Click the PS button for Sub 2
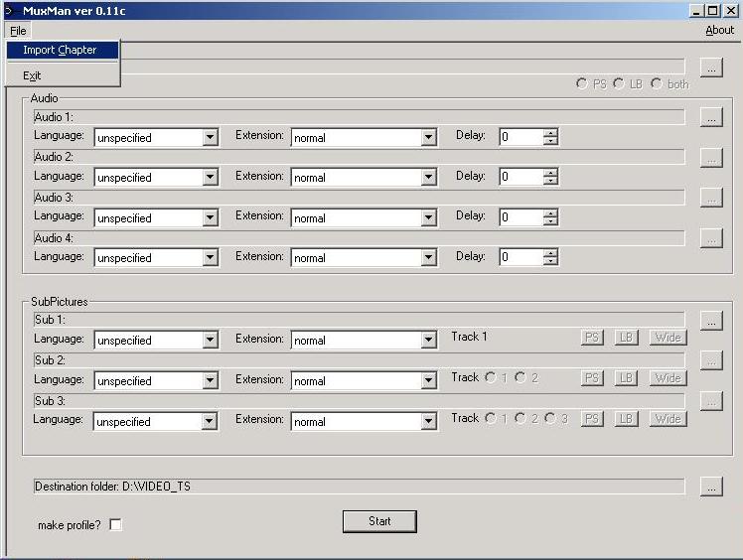Viewport: 743px width, 560px height. [x=592, y=378]
